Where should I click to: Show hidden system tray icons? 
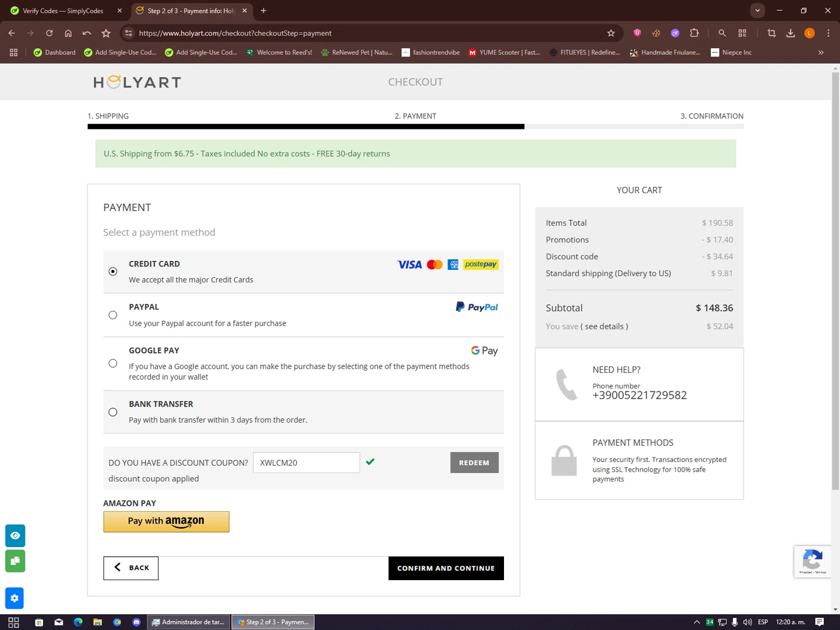[x=697, y=622]
